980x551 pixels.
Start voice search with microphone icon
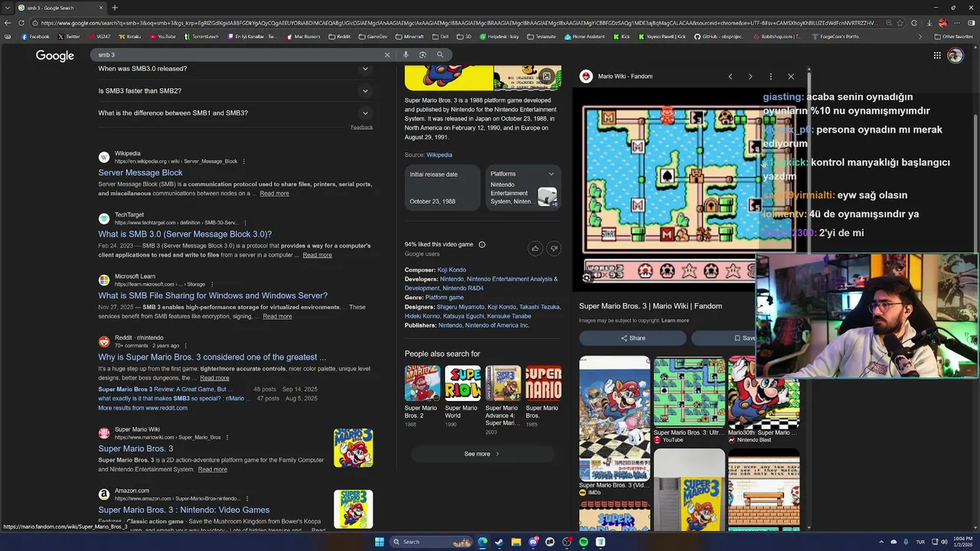(x=406, y=55)
